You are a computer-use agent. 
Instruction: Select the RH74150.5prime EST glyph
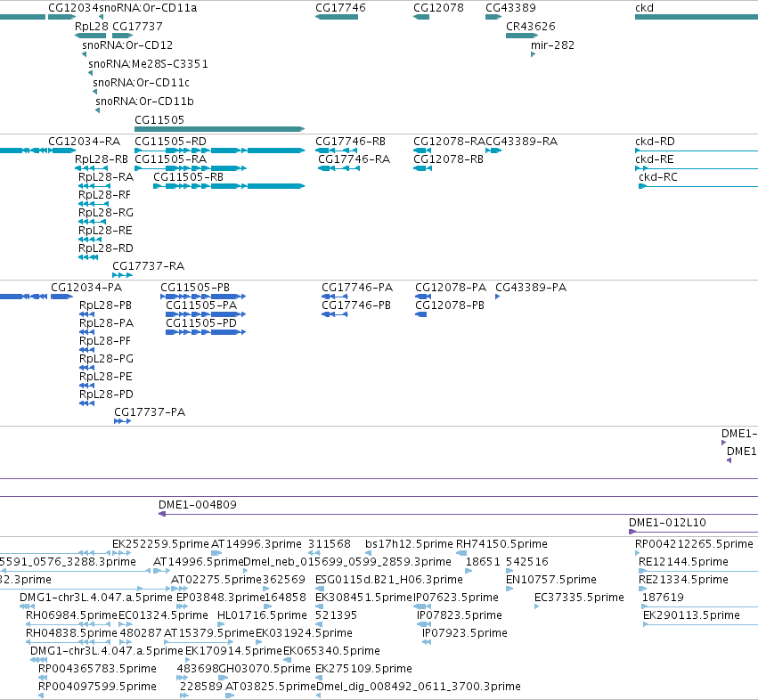[461, 553]
